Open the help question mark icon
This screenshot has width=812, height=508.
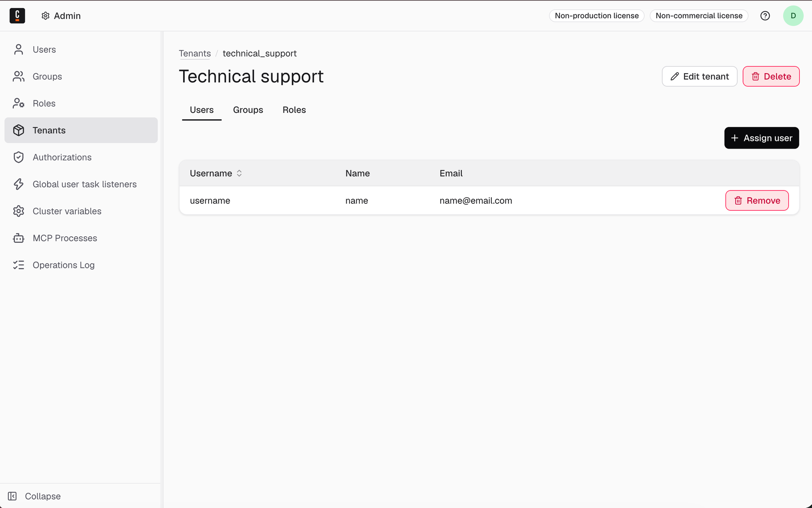click(x=765, y=16)
